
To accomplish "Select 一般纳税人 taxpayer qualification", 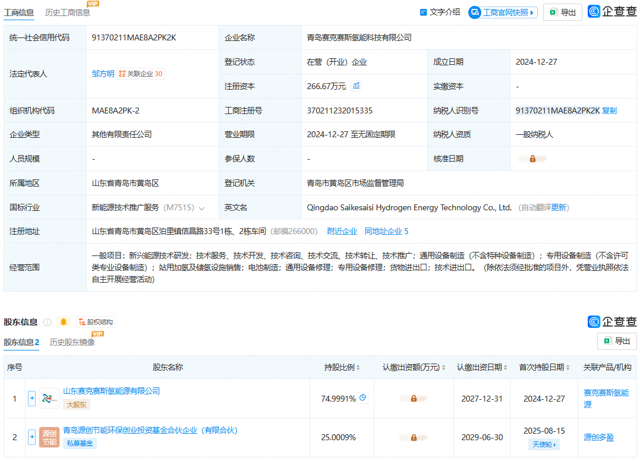I will pyautogui.click(x=534, y=135).
